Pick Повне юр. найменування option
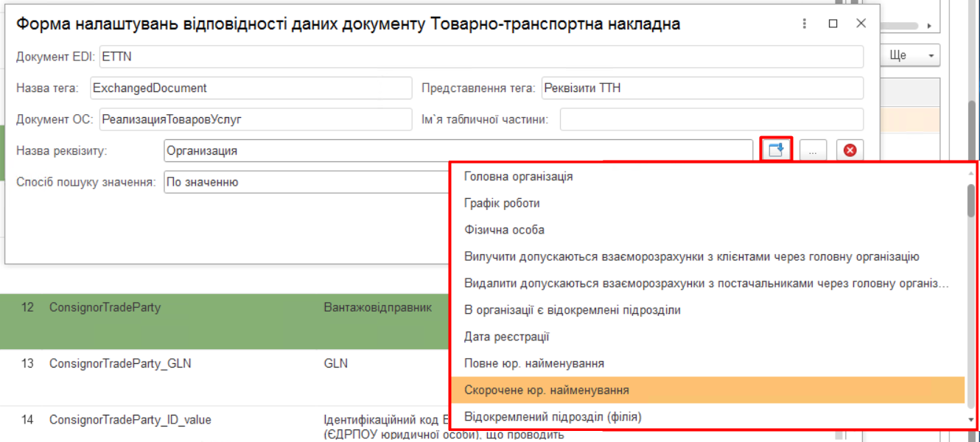The width and height of the screenshot is (980, 442). 534,363
